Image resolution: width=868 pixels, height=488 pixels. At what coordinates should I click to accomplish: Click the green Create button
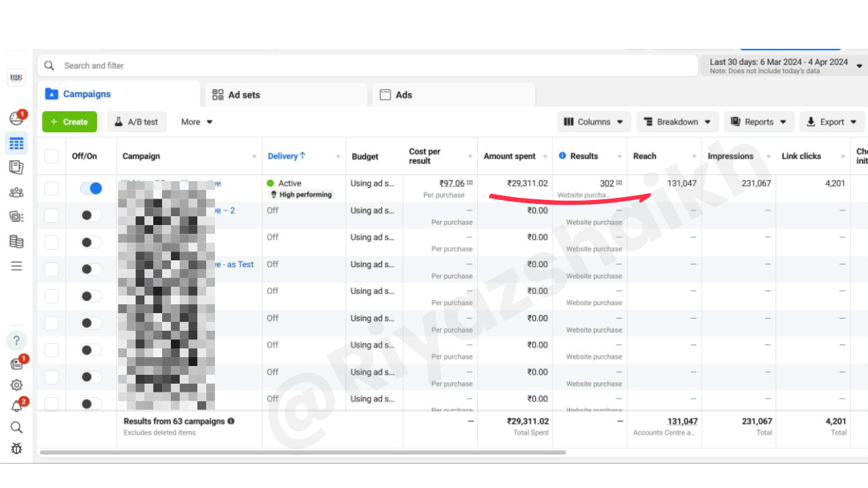coord(69,122)
